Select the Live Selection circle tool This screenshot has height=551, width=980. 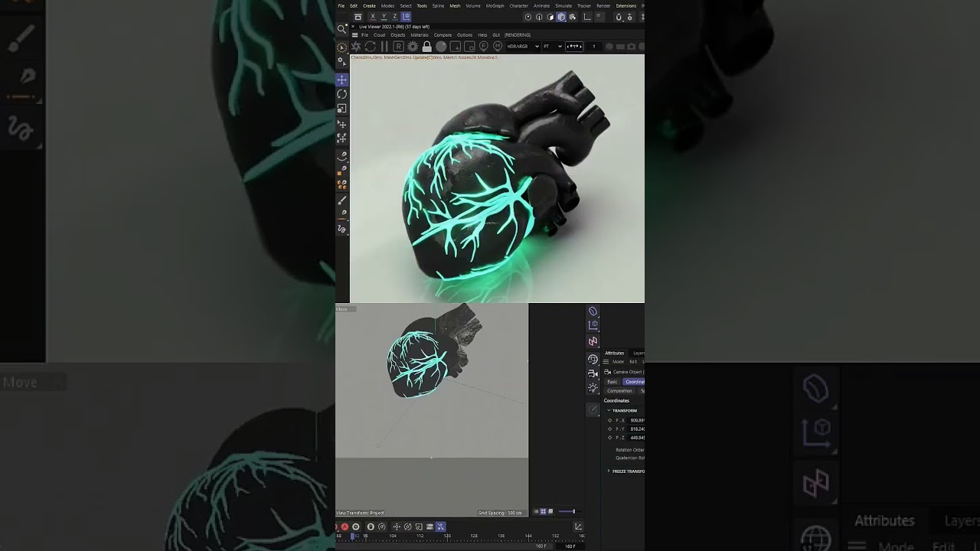(x=341, y=47)
